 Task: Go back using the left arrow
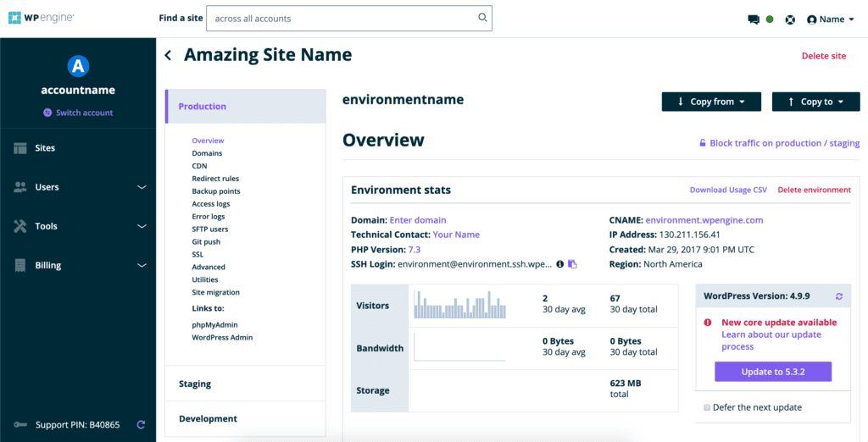tap(168, 56)
